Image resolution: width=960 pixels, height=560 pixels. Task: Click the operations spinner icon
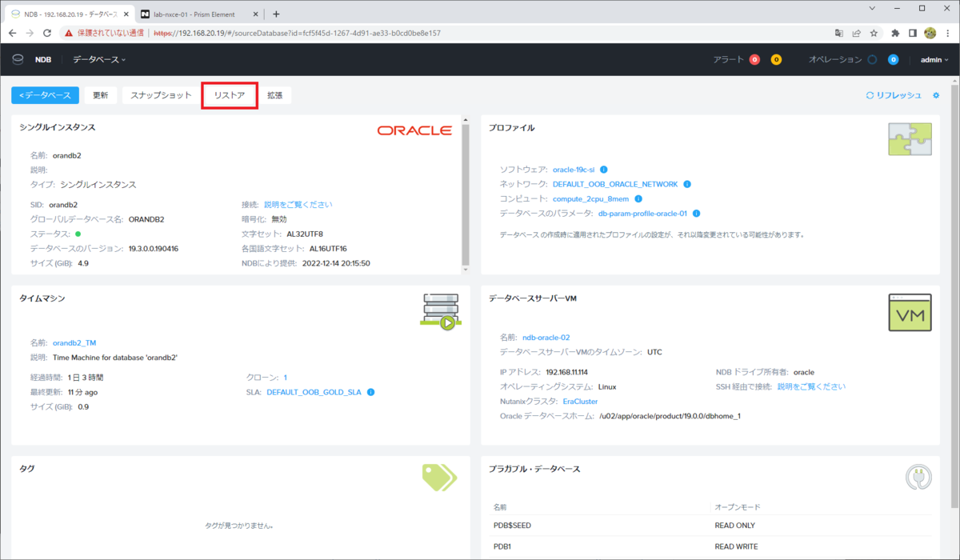(x=872, y=59)
